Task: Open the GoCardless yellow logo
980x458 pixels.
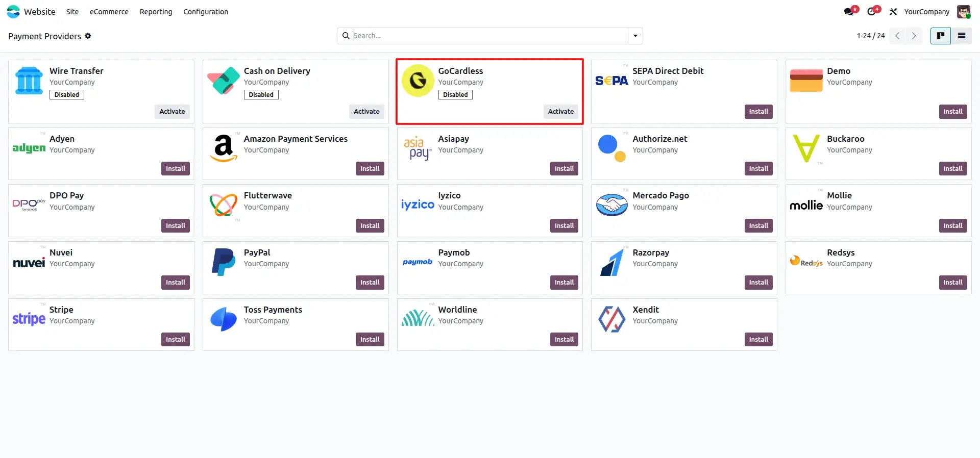Action: [418, 81]
